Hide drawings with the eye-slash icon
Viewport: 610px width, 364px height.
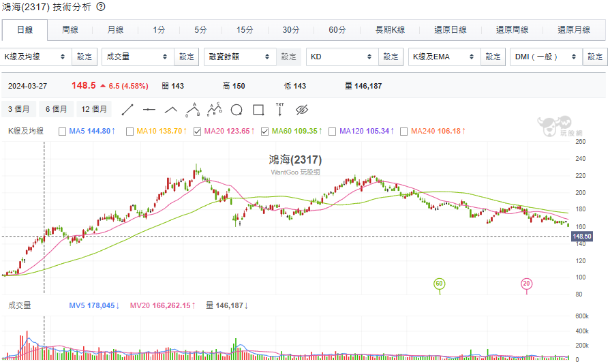point(303,109)
